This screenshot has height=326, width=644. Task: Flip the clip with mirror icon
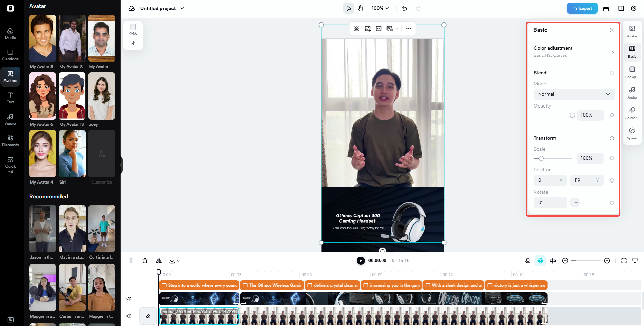159,261
